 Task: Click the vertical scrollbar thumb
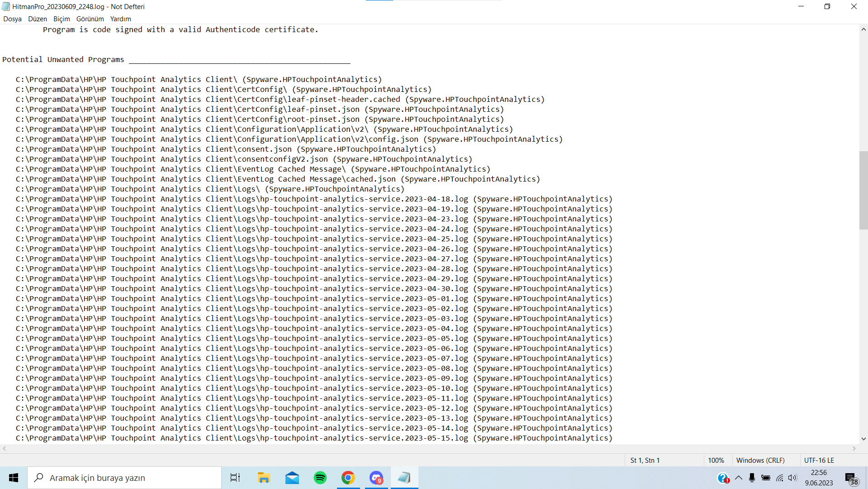pos(863,191)
